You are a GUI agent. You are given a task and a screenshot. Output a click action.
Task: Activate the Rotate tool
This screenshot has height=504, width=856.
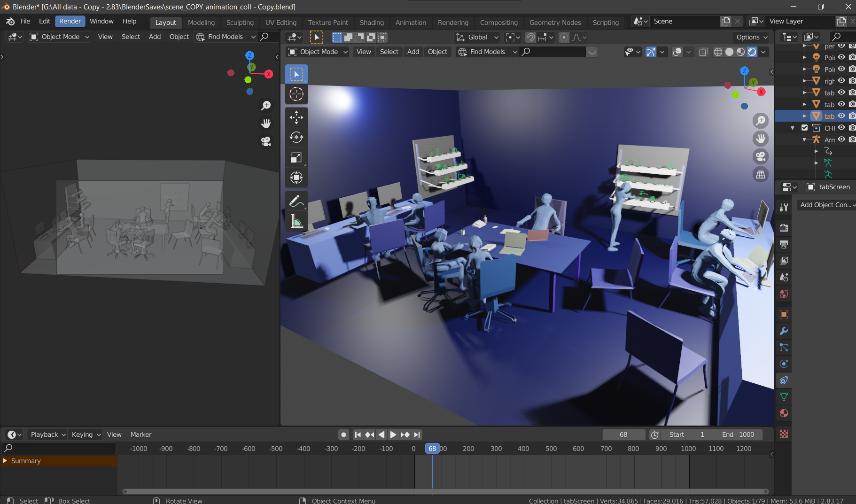tap(296, 137)
